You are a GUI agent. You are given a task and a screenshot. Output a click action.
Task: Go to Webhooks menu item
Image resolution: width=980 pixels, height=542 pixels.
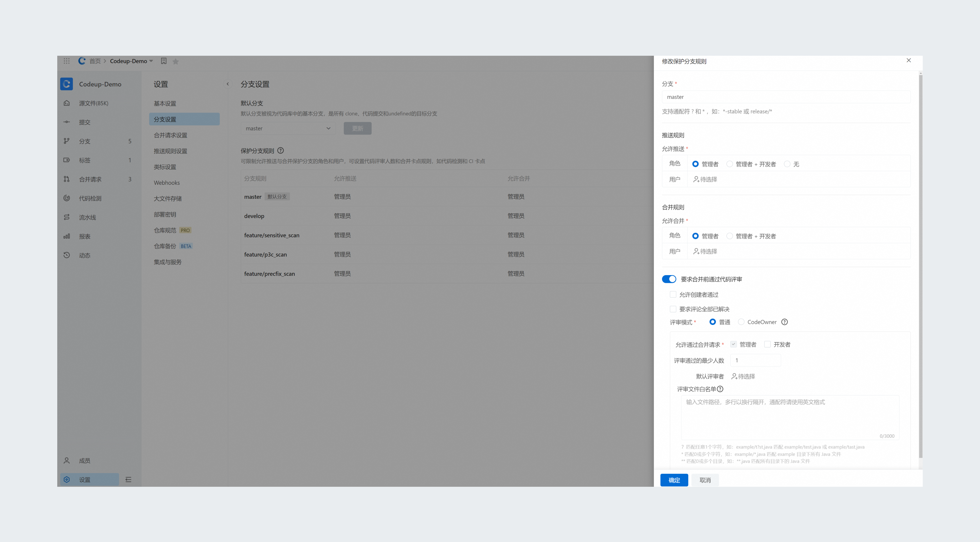coord(184,183)
